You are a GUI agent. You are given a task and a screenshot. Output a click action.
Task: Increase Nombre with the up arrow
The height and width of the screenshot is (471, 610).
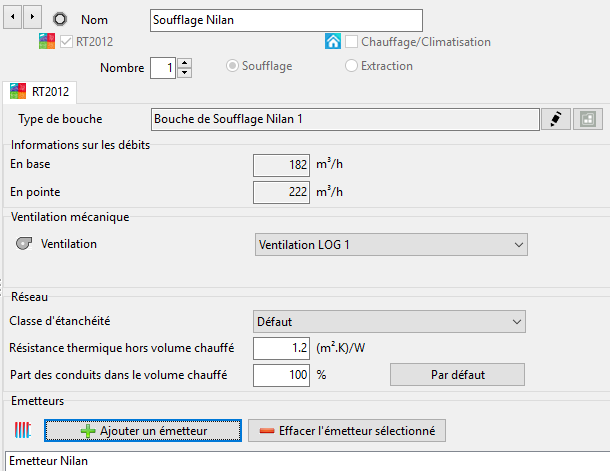pyautogui.click(x=185, y=63)
